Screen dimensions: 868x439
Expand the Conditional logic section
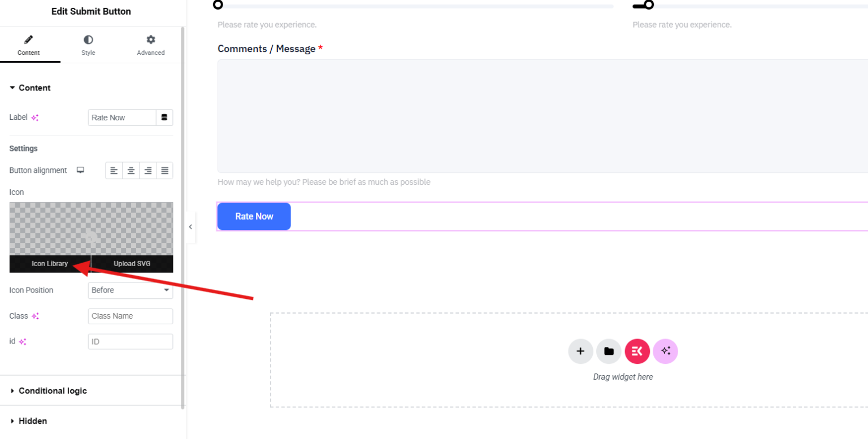(x=53, y=390)
